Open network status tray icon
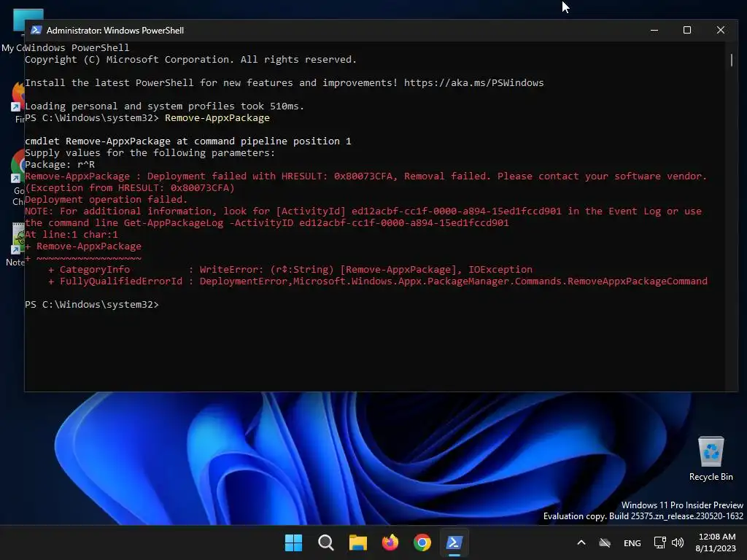The width and height of the screenshot is (747, 560). pyautogui.click(x=659, y=542)
